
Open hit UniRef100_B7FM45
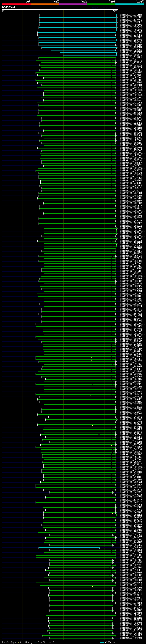pos(131,20)
